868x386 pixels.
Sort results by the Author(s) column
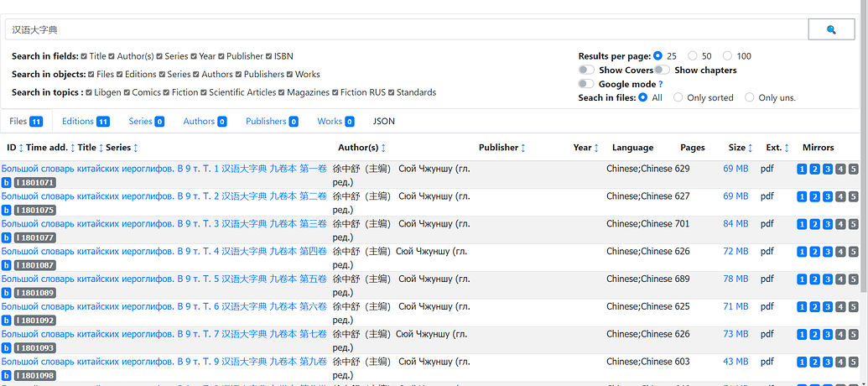383,149
